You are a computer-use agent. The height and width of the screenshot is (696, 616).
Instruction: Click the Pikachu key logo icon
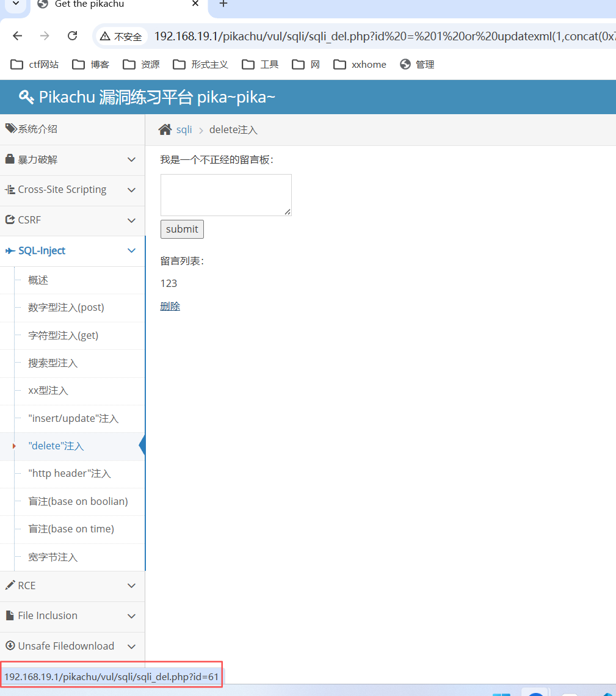[x=26, y=96]
